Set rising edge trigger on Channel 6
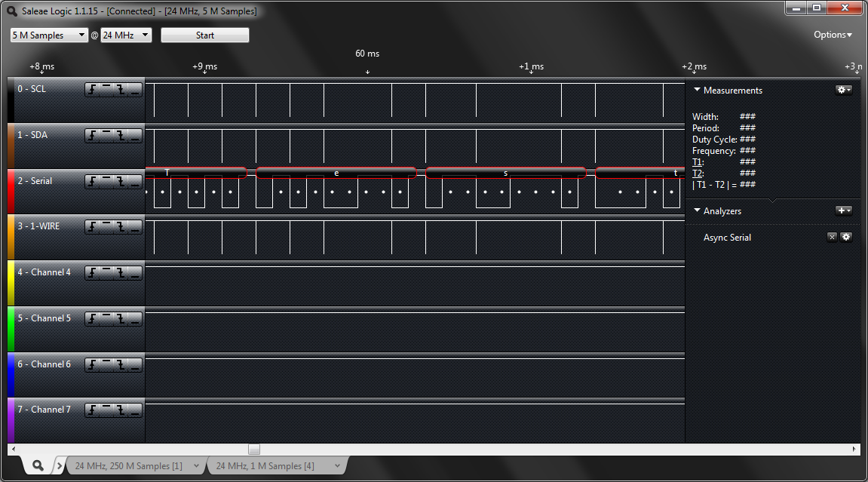This screenshot has height=482, width=868. 93,364
